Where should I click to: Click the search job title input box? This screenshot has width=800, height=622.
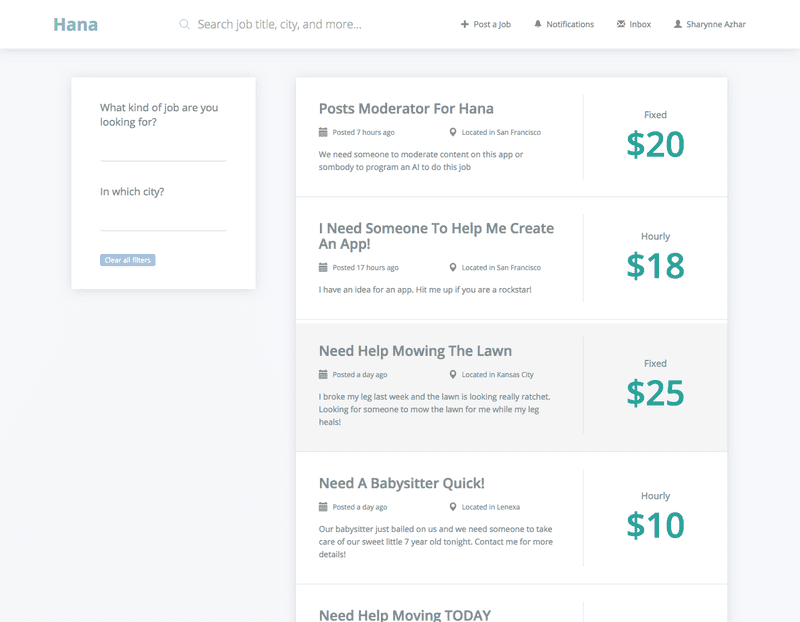click(x=300, y=24)
